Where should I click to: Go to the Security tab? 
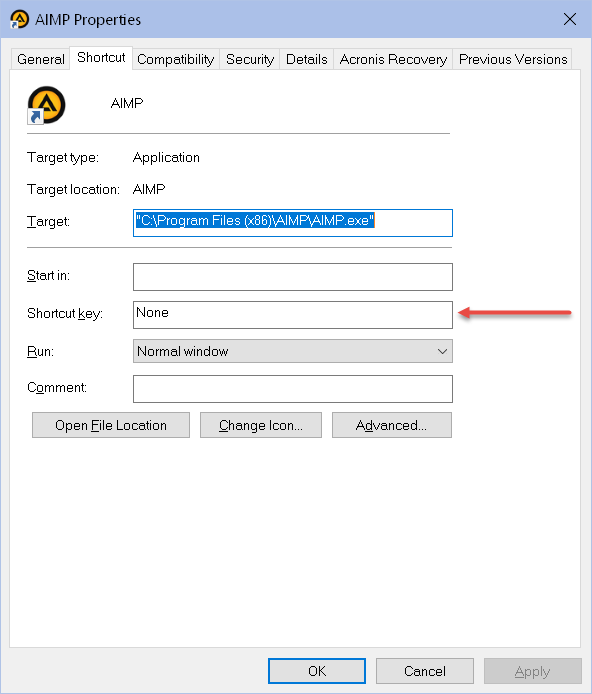coord(250,59)
